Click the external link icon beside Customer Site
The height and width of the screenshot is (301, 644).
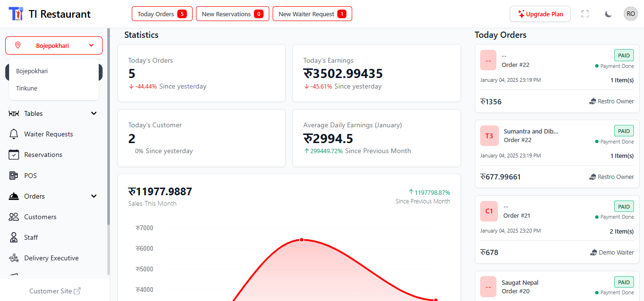(77, 291)
